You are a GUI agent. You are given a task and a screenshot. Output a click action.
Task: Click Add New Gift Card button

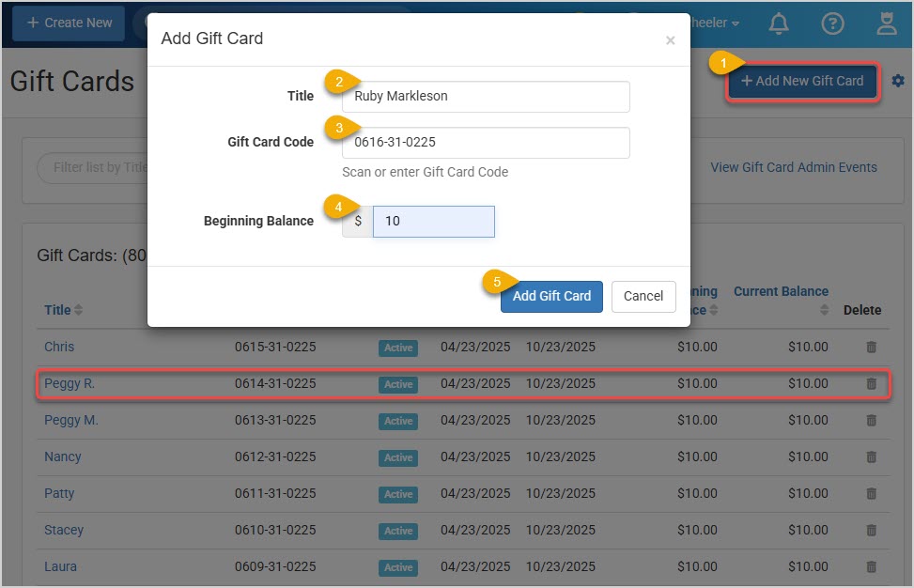[802, 82]
